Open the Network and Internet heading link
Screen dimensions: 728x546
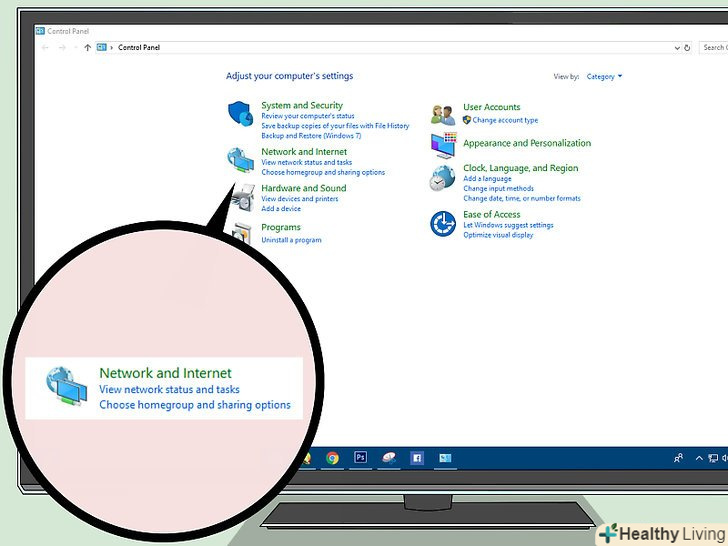pyautogui.click(x=304, y=152)
